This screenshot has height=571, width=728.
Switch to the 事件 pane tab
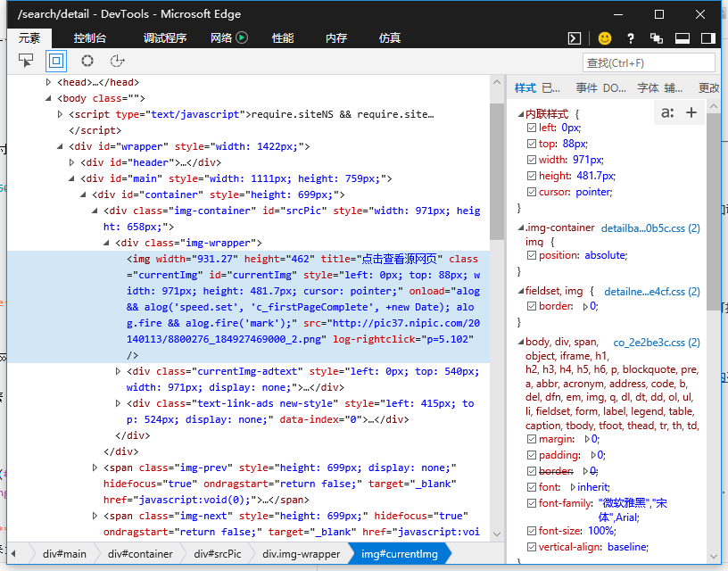(586, 88)
